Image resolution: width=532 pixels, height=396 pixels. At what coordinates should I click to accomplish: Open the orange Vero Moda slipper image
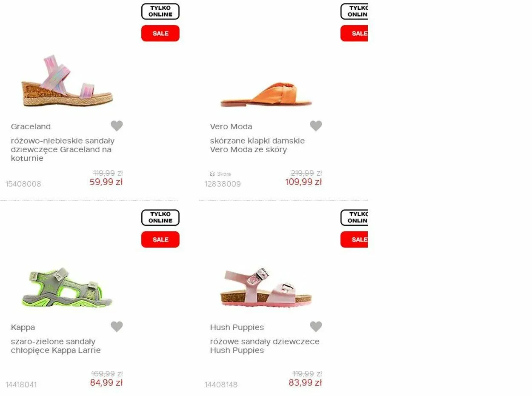tap(266, 94)
